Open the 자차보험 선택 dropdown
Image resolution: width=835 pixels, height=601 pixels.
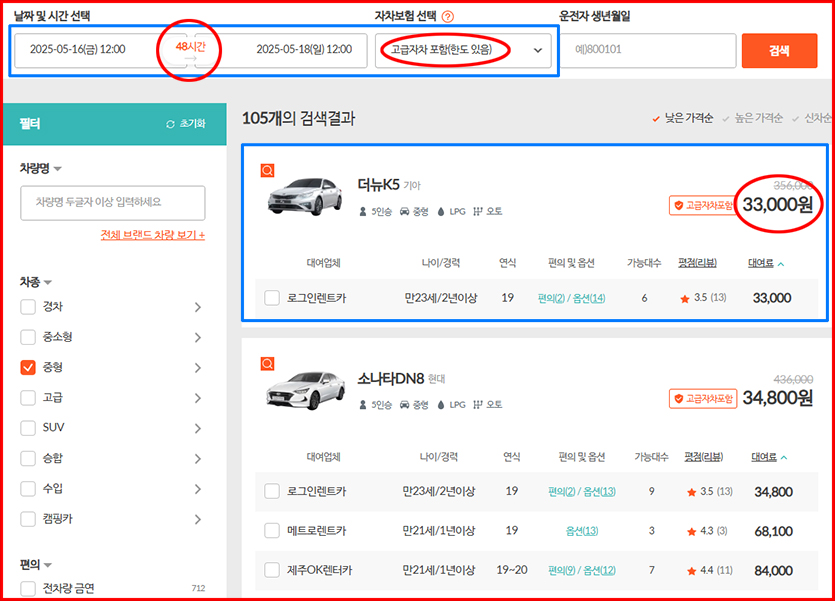point(463,51)
